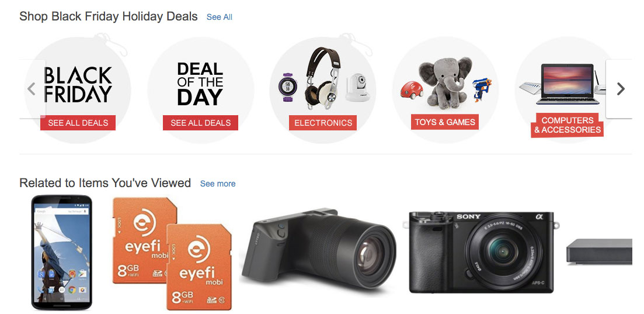Select the plush elephant toy image
Image resolution: width=644 pixels, height=314 pixels.
tap(445, 82)
